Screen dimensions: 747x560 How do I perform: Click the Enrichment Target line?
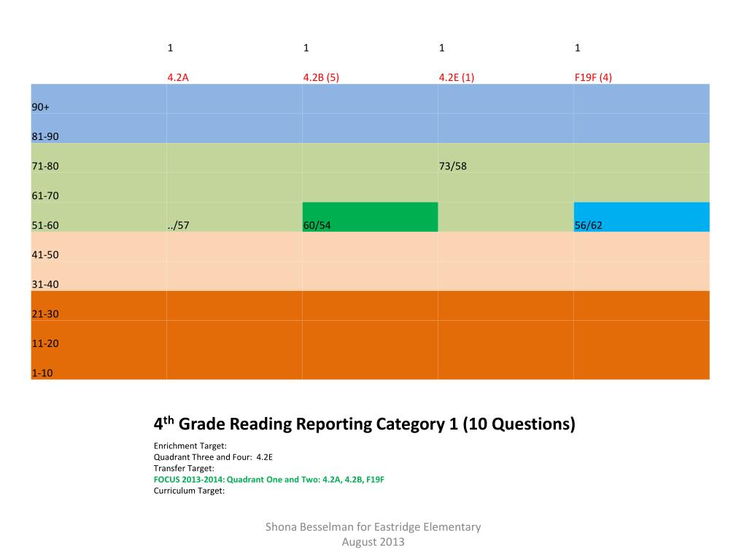point(190,446)
